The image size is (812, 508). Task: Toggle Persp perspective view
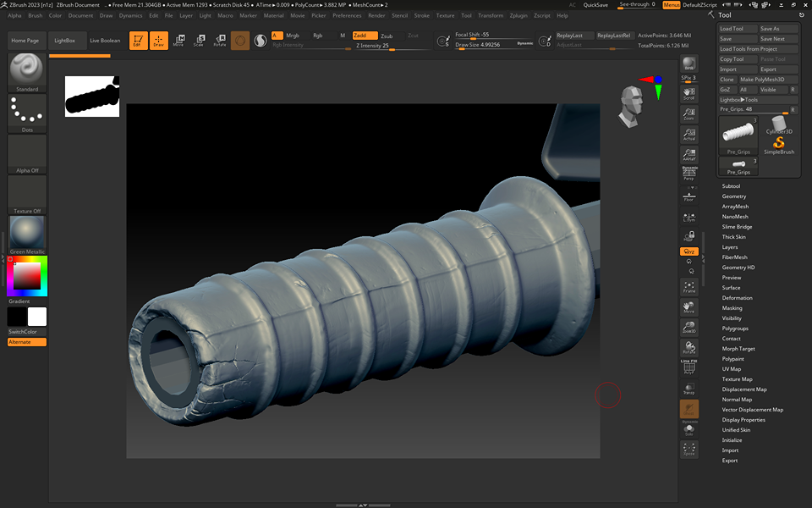coord(689,174)
